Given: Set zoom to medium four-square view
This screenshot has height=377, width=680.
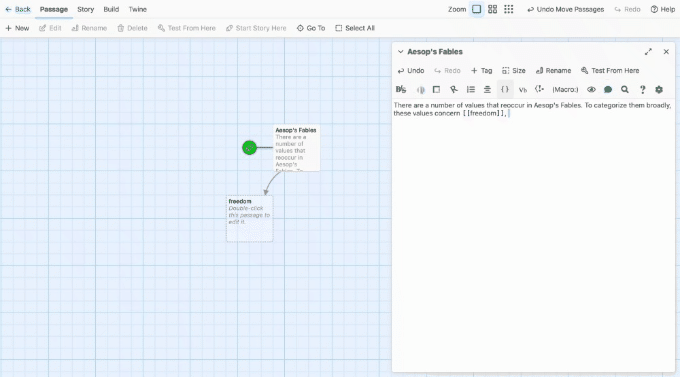Looking at the screenshot, I should 492,9.
